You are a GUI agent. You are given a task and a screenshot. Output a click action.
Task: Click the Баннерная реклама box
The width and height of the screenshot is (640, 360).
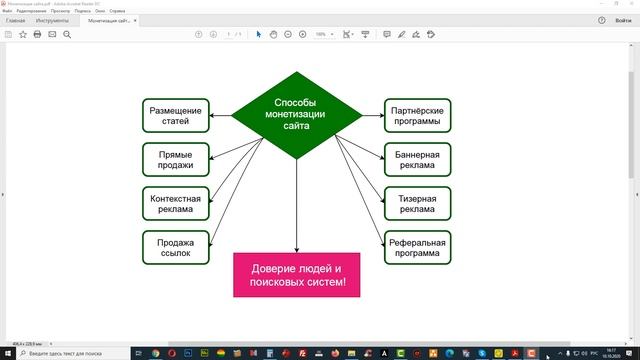pyautogui.click(x=418, y=160)
